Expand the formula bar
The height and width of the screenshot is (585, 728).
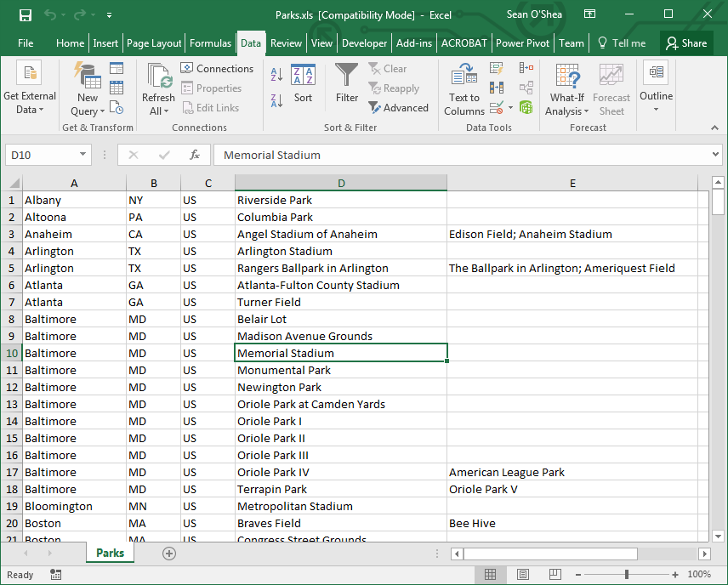click(x=715, y=155)
